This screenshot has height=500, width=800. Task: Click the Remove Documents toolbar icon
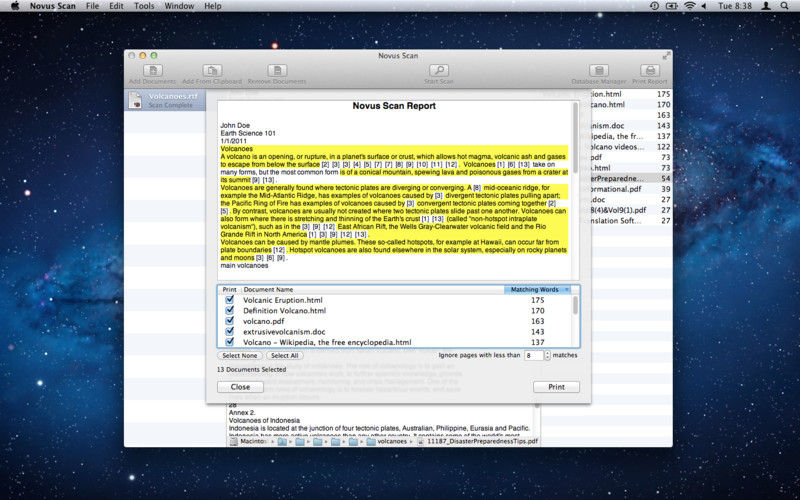click(x=277, y=70)
